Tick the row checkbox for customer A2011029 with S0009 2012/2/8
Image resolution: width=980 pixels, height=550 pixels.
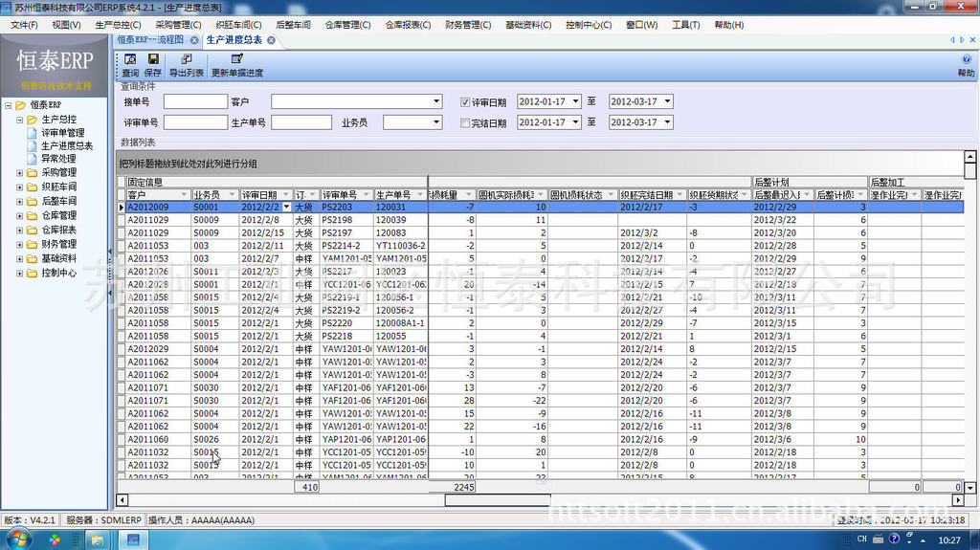122,220
